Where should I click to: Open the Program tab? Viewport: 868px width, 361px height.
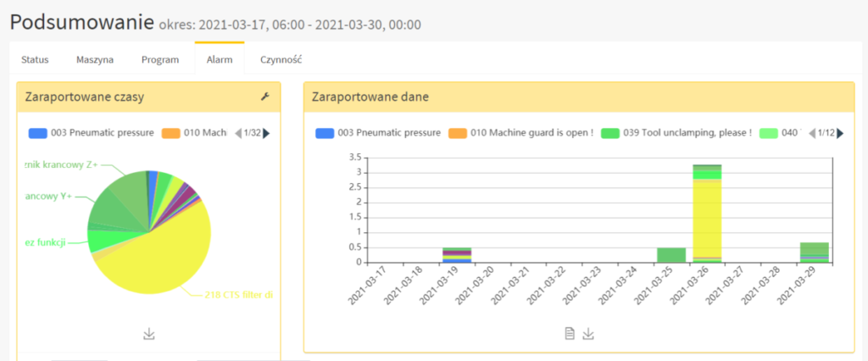coord(160,60)
